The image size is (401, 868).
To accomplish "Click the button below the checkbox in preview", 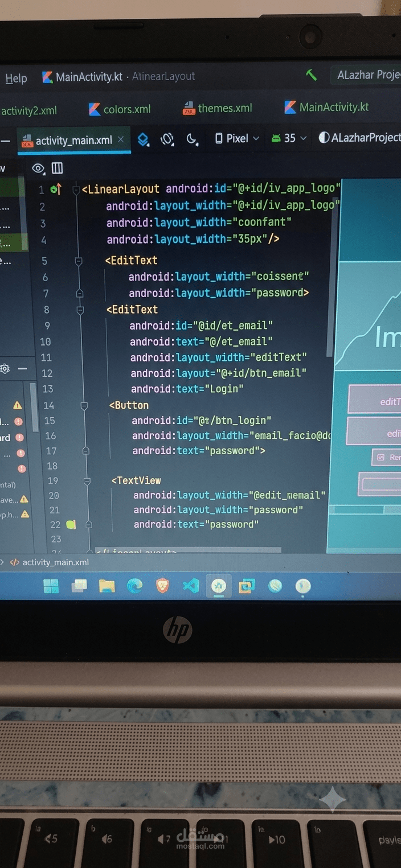I will 379,484.
